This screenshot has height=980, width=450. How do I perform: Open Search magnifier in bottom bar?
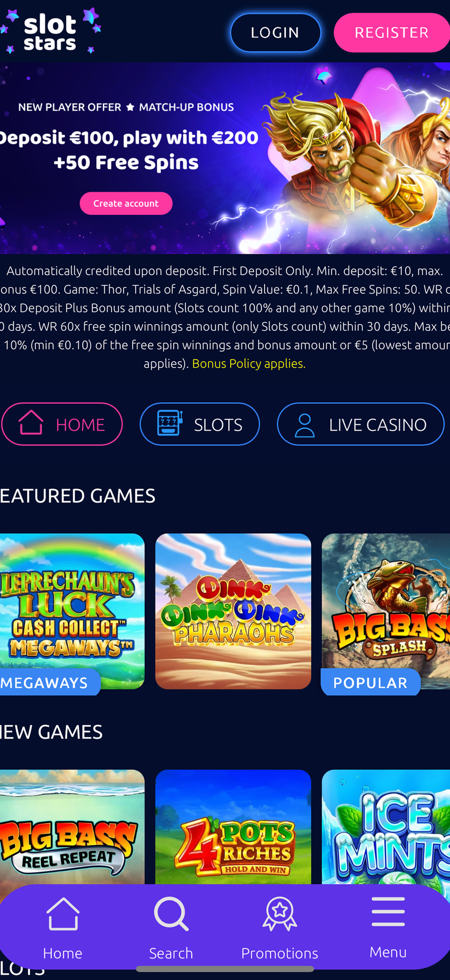171,914
